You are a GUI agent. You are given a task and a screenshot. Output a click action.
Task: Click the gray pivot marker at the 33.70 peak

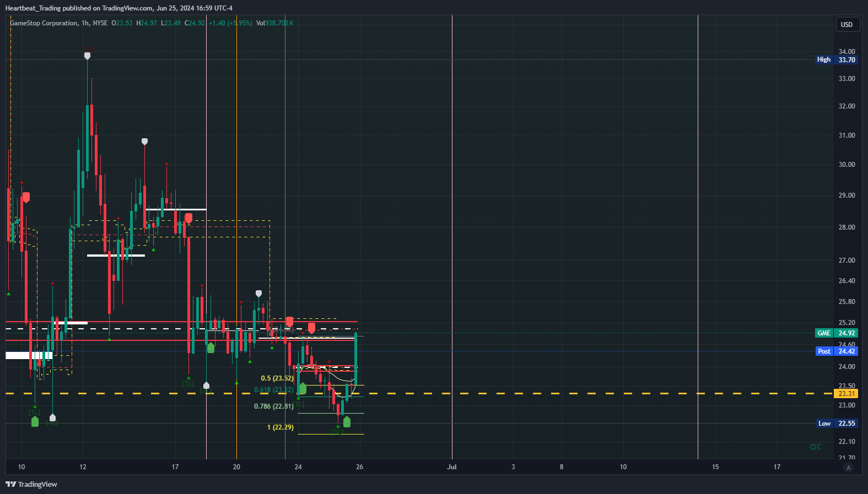tap(87, 56)
